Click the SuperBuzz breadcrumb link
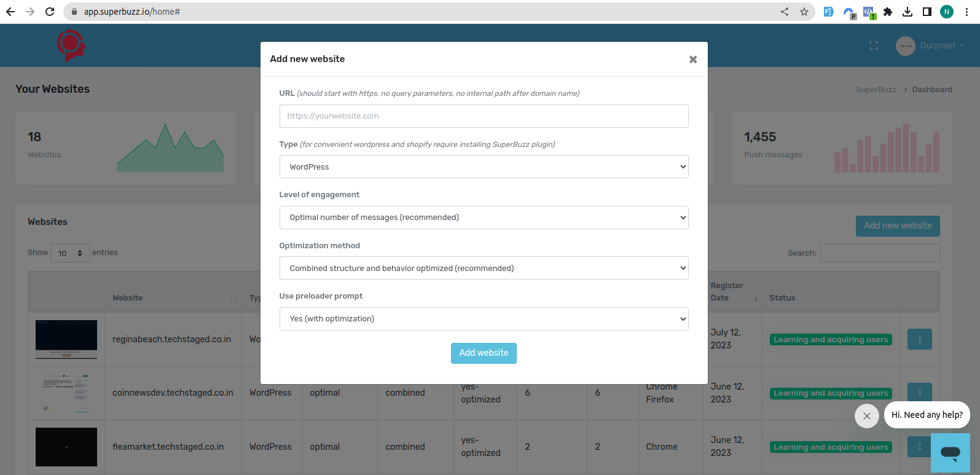 876,89
